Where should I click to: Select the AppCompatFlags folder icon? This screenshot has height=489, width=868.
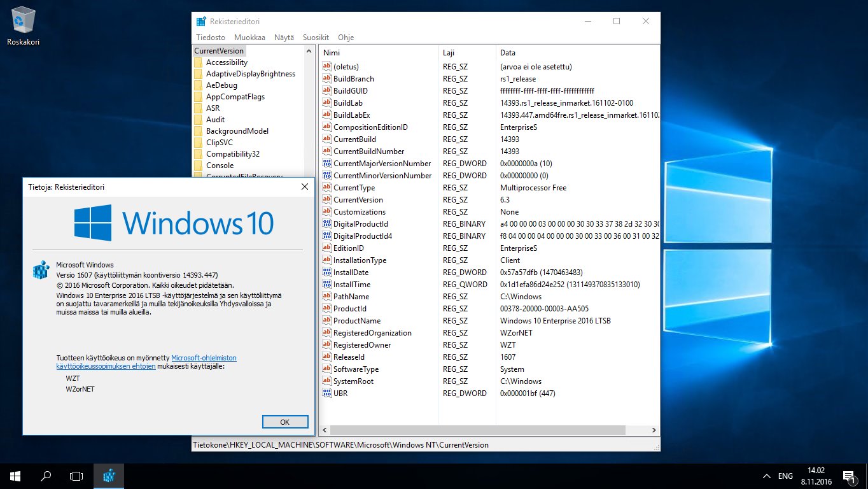pyautogui.click(x=198, y=97)
